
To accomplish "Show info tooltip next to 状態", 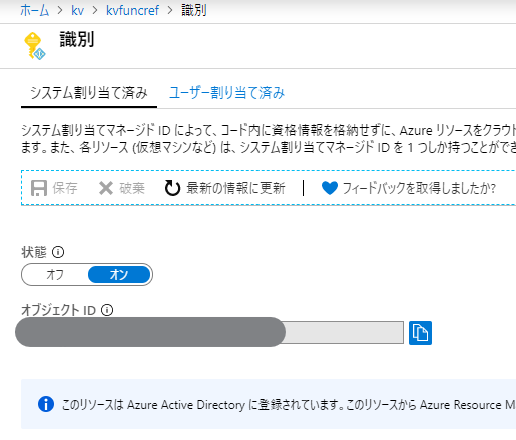I will point(58,252).
